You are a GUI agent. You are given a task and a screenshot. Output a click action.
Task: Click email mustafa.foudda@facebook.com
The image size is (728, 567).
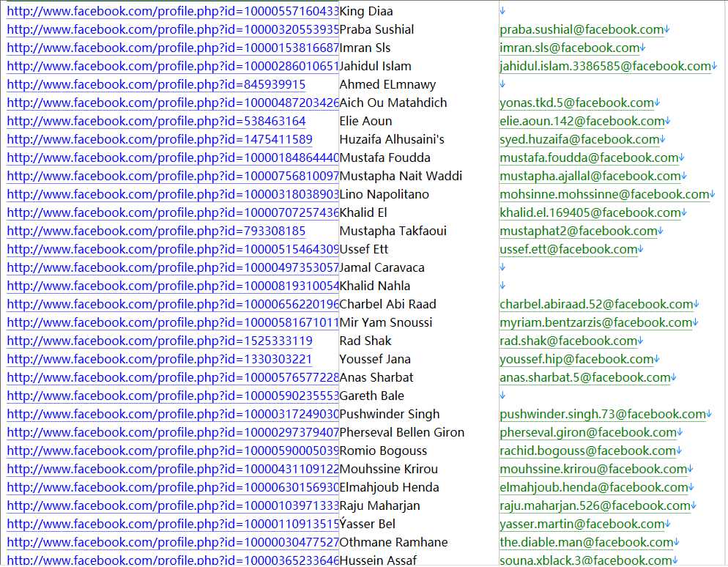pos(589,158)
